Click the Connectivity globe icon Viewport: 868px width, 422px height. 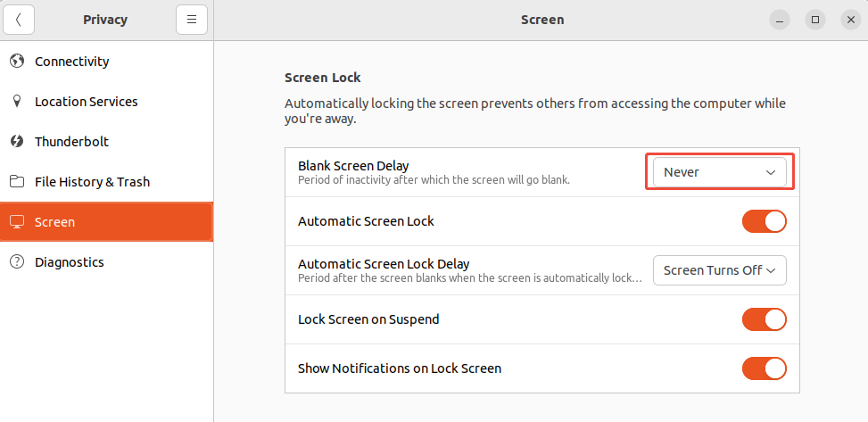coord(17,62)
